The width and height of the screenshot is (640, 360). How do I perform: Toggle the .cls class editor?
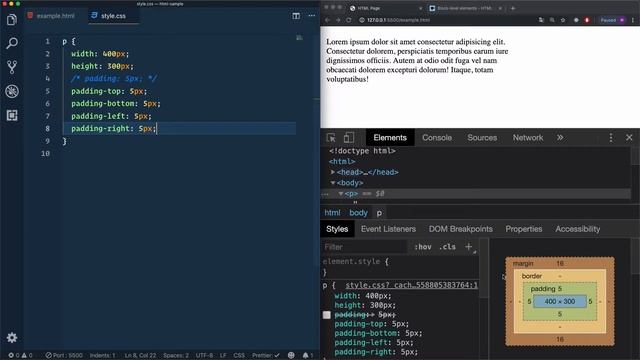click(x=447, y=247)
